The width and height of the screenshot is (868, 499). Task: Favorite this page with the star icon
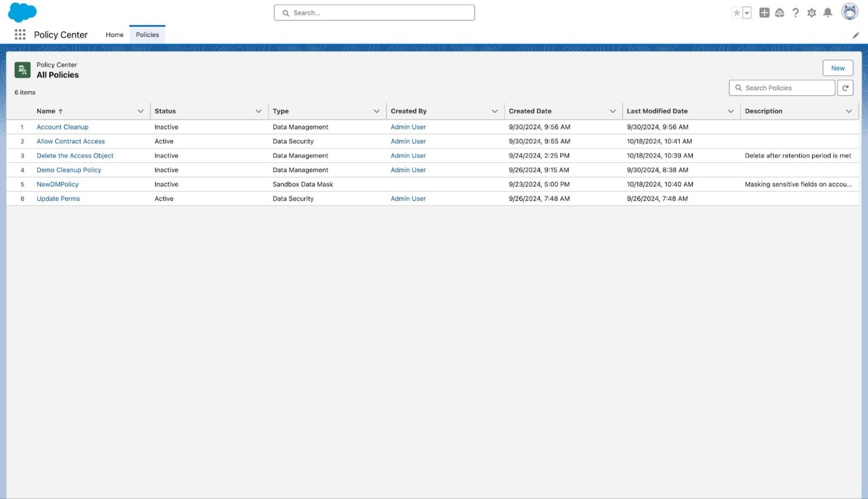click(x=736, y=12)
